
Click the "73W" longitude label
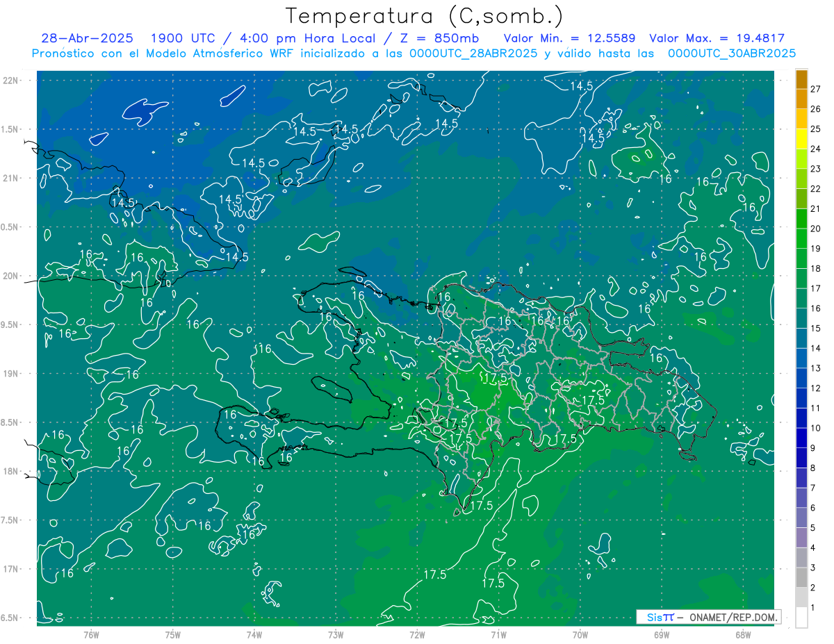335,634
